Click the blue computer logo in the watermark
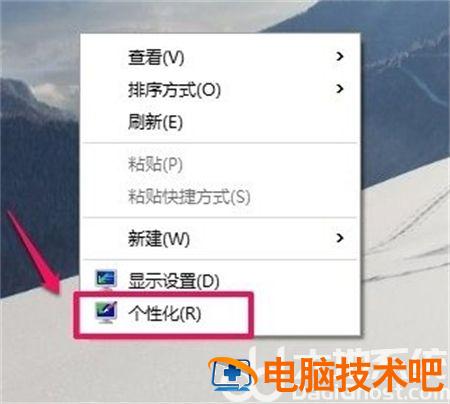The width and height of the screenshot is (450, 404). point(231,374)
